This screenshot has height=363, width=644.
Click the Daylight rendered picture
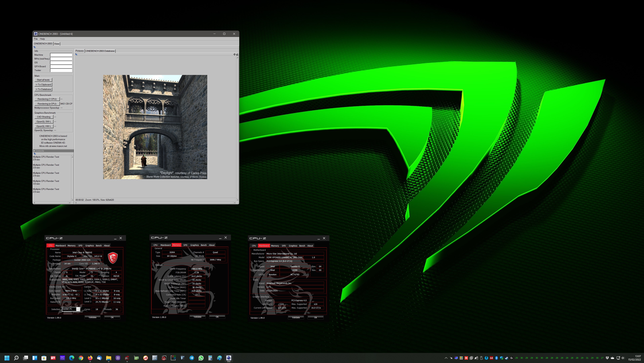tap(155, 127)
